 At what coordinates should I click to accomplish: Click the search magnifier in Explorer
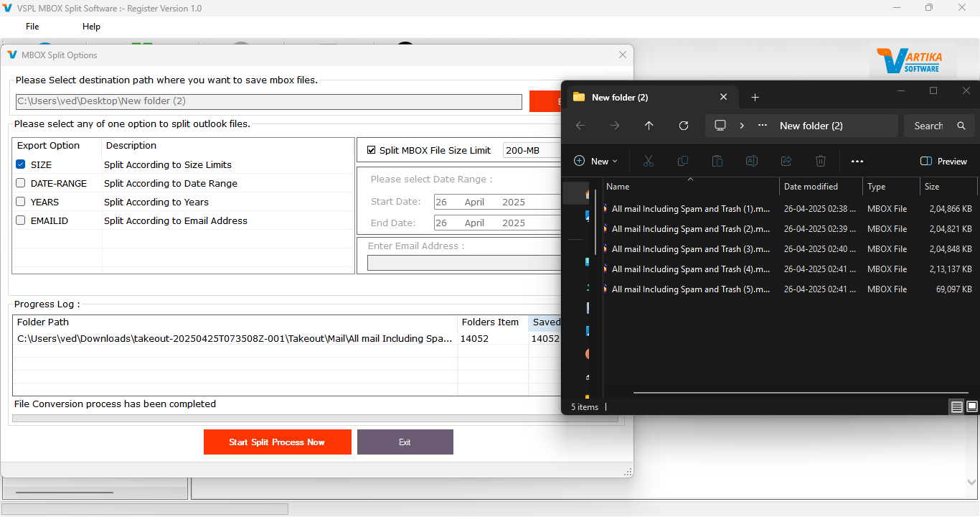click(x=961, y=126)
